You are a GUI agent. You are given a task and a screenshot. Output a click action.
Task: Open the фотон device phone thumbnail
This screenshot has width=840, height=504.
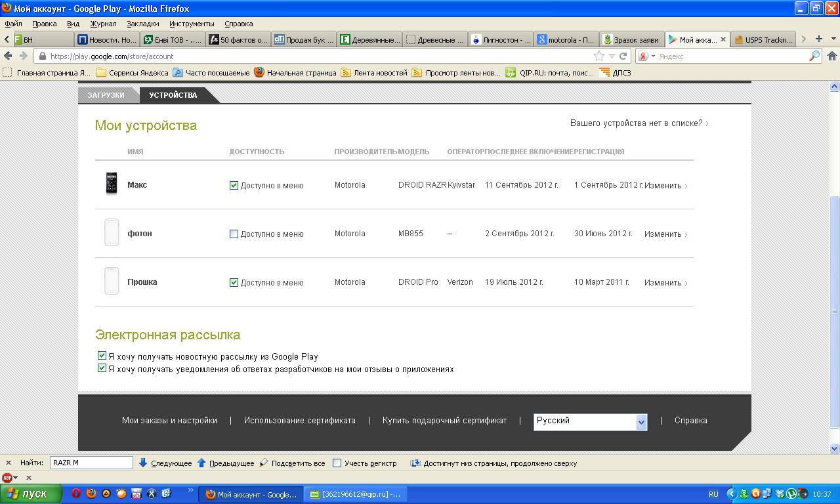112,232
